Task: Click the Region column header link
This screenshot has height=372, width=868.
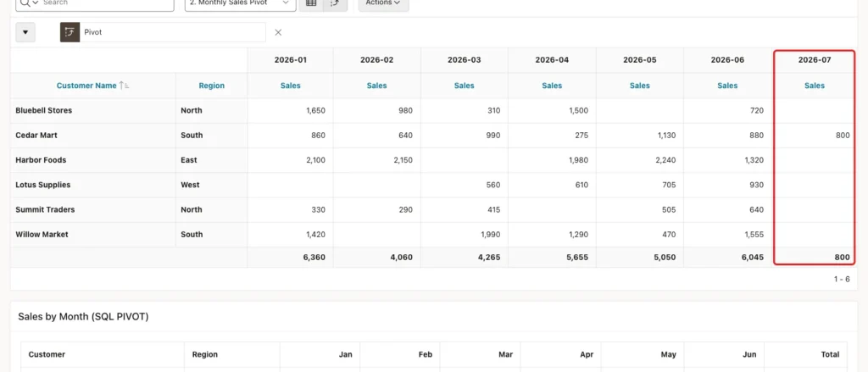Action: tap(211, 86)
